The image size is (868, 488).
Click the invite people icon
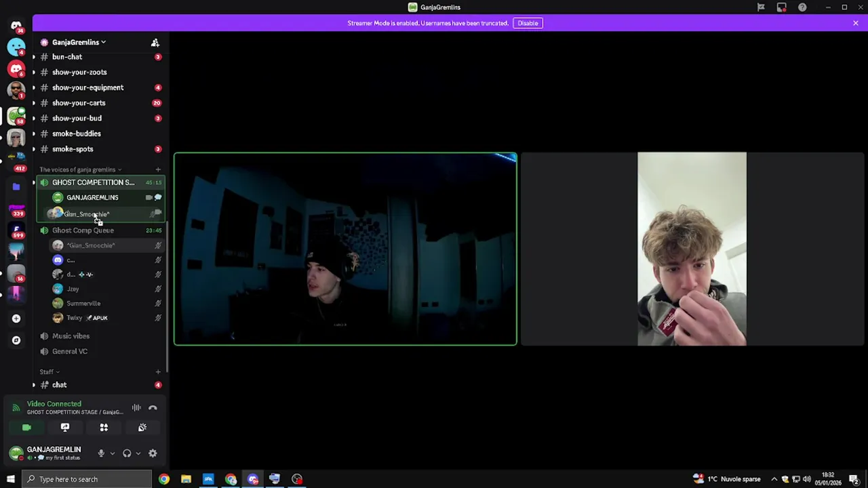coord(155,42)
